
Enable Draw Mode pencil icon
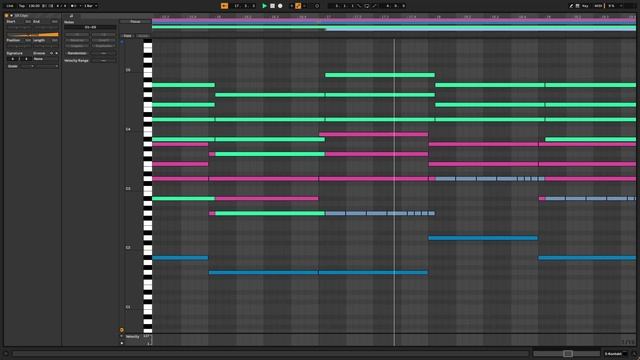571,6
